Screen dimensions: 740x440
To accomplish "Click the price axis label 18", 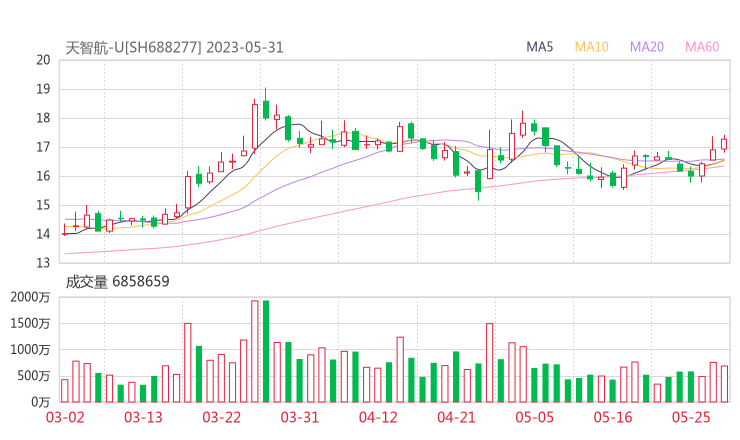I will tap(43, 118).
